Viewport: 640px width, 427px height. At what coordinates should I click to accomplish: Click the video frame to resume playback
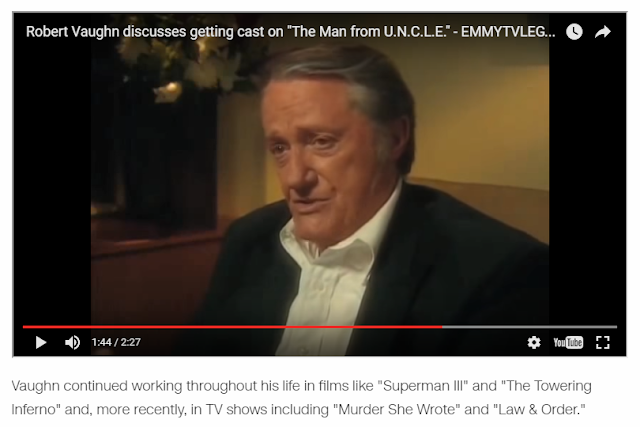click(320, 180)
